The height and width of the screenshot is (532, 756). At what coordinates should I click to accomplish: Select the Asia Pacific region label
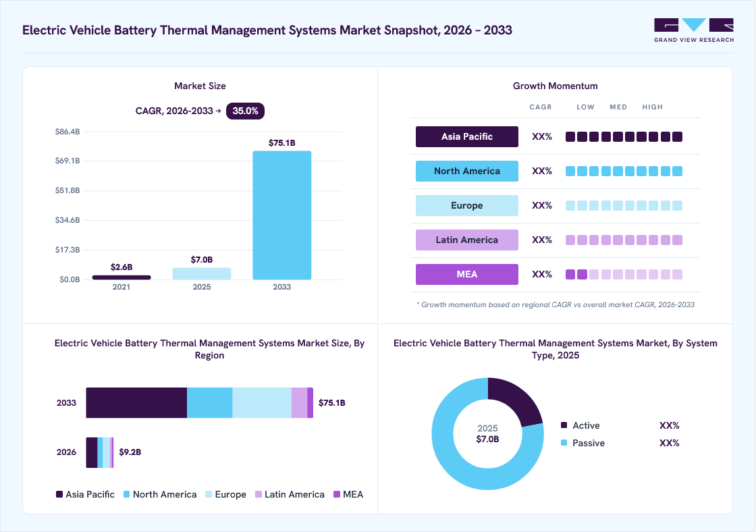(x=466, y=136)
